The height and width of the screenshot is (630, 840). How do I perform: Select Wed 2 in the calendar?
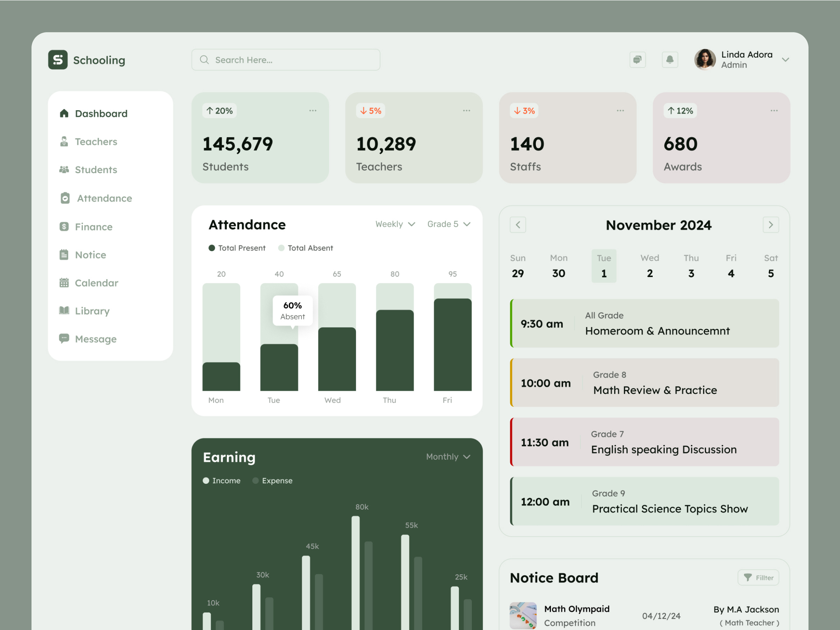click(650, 266)
